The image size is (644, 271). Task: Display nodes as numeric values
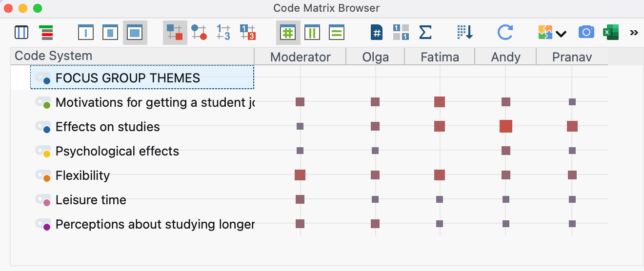pos(223,33)
